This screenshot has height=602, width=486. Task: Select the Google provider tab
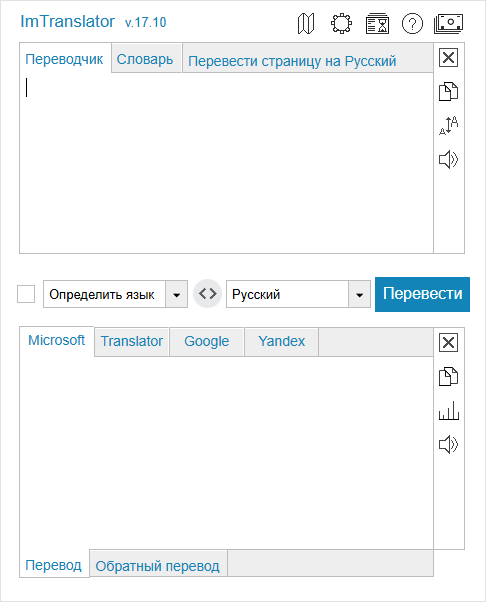207,341
